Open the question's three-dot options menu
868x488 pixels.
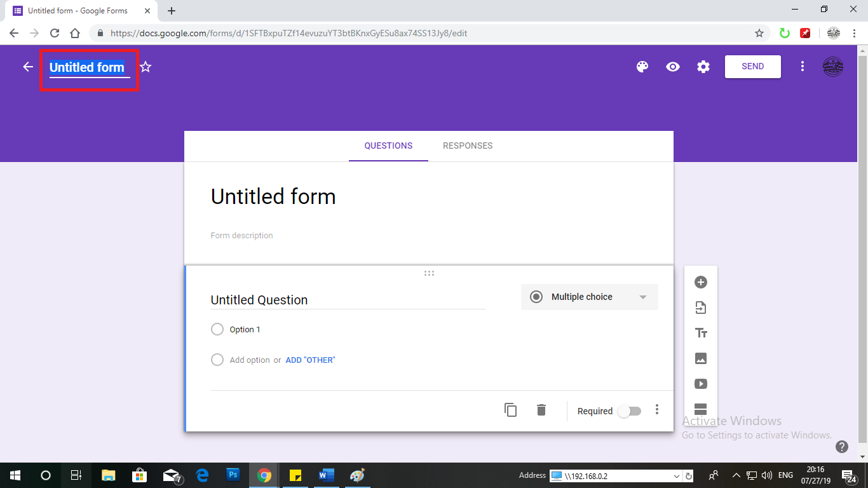coord(657,410)
